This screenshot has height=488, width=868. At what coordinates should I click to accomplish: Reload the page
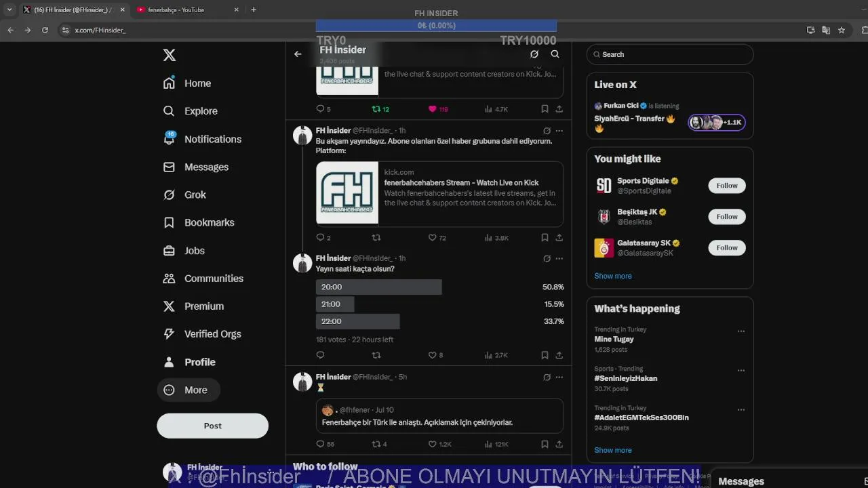pyautogui.click(x=45, y=30)
